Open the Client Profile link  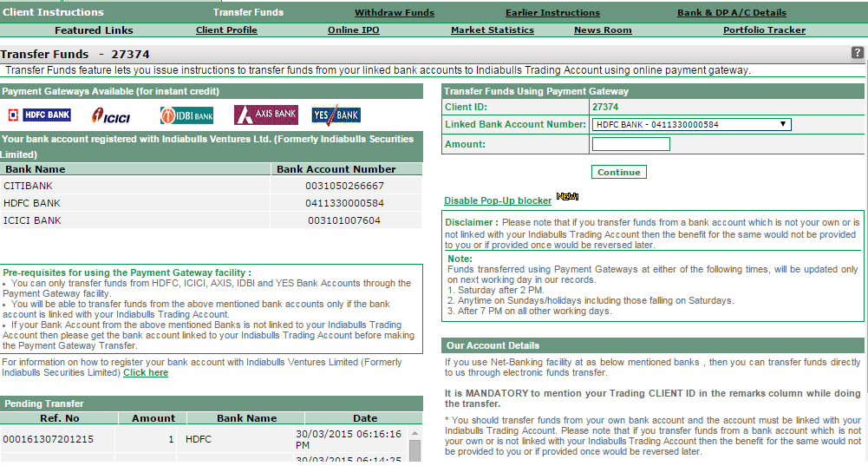(226, 30)
